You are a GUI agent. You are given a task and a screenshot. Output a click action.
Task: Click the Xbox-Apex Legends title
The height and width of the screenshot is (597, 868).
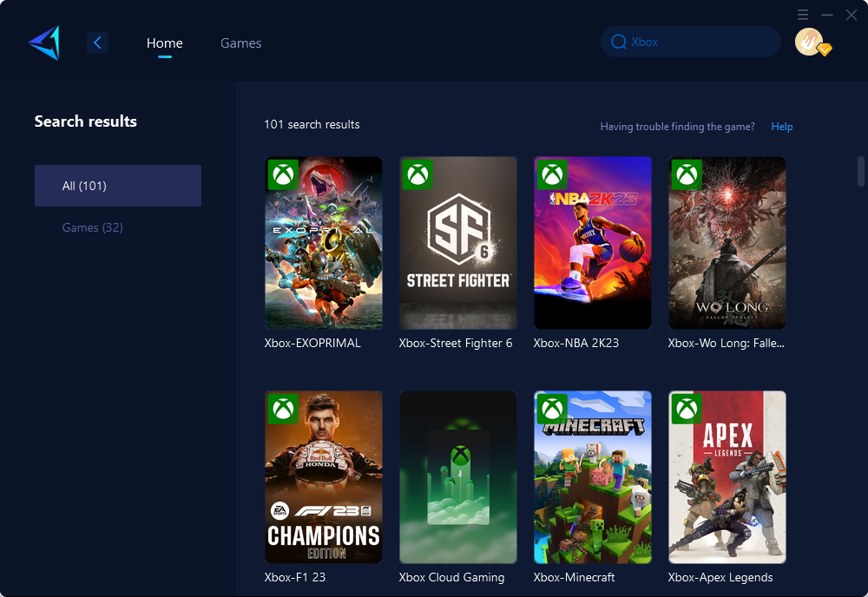pyautogui.click(x=720, y=577)
